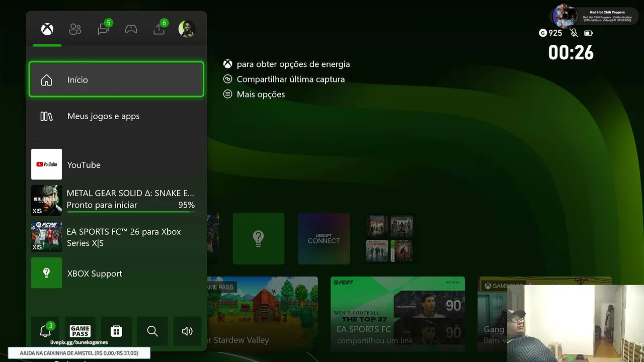644x362 pixels.
Task: Click the home icon beside Início
Action: click(46, 80)
